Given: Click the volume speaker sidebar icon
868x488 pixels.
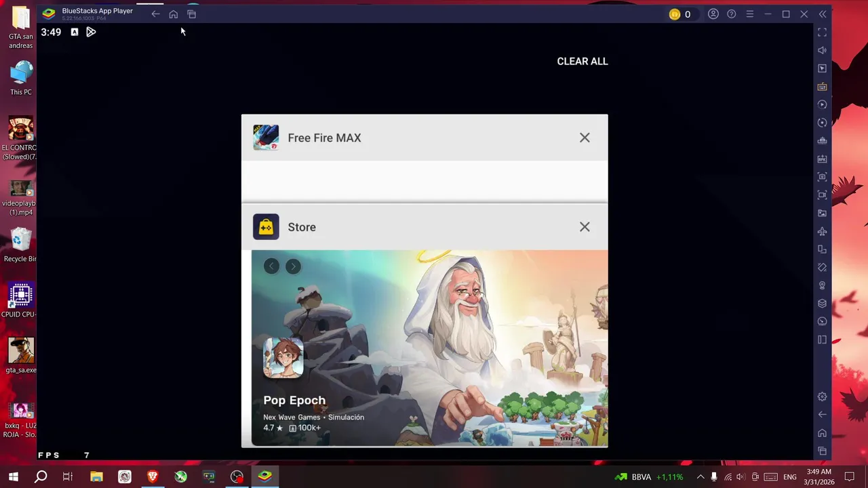Looking at the screenshot, I should (823, 50).
